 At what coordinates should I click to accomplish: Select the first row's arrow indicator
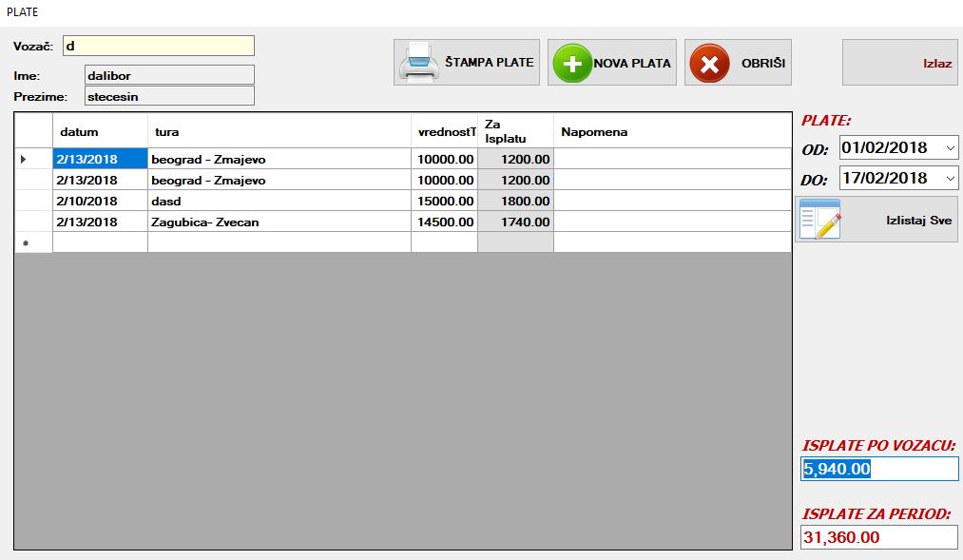pos(24,159)
